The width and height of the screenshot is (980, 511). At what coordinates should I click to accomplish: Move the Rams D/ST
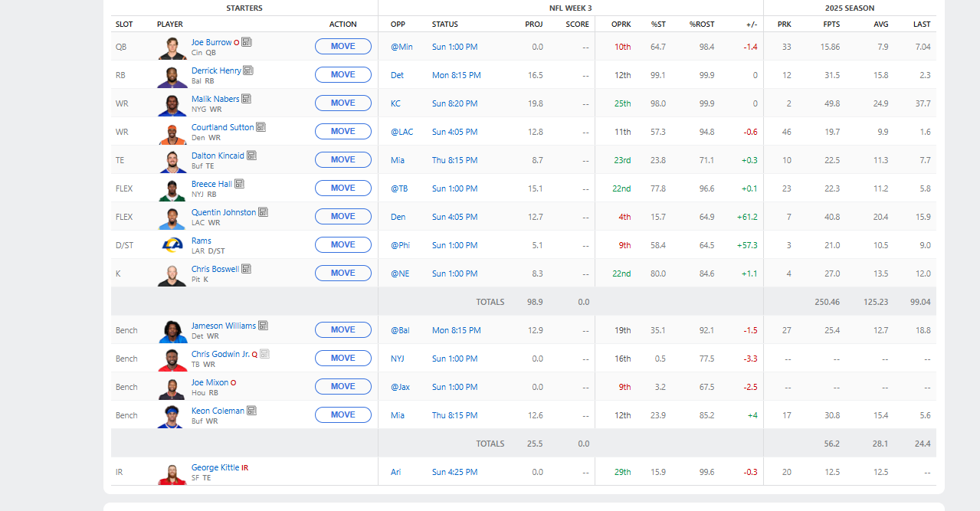coord(343,245)
